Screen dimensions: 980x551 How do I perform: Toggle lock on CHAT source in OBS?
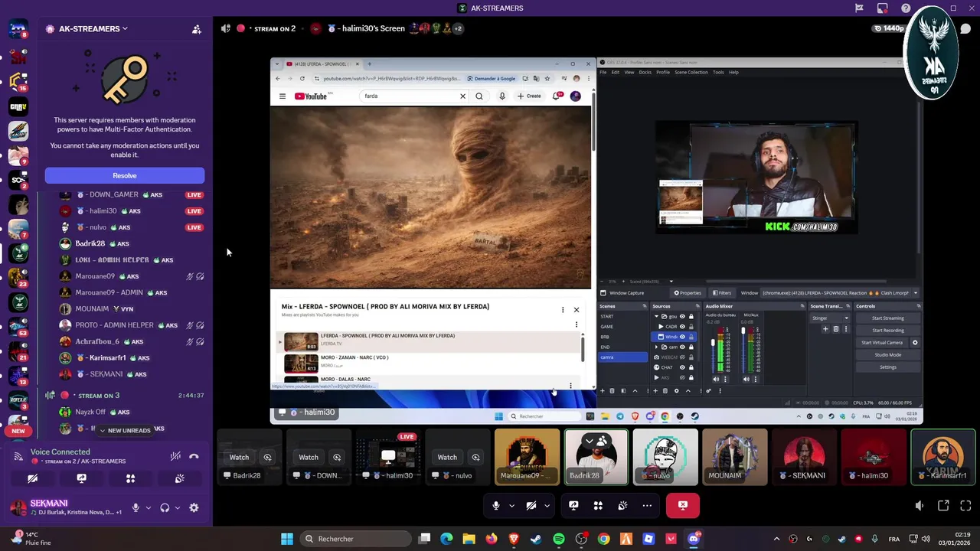[691, 367]
